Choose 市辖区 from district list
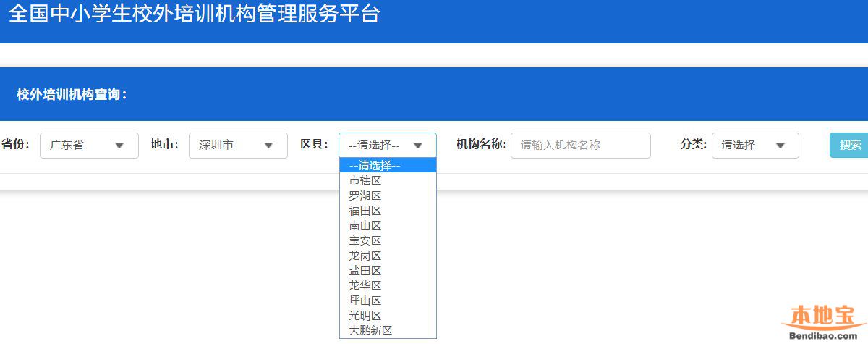Screen dimensions: 868x344 388,180
